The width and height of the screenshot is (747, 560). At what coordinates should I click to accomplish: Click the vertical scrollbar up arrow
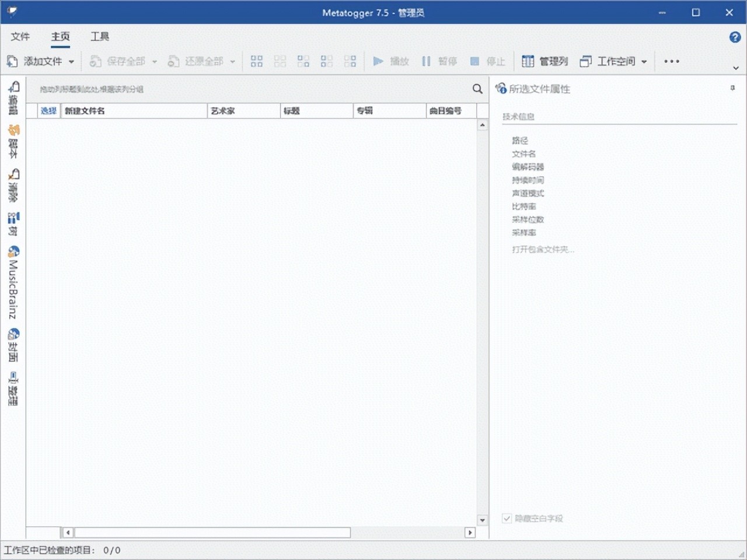482,125
